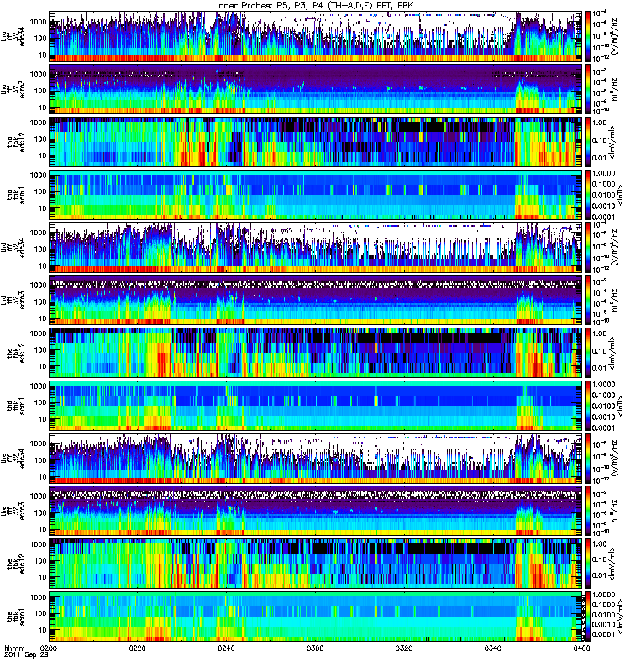Viewport: 630px width, 672px height.
Task: Click the 0340 time tick label
Action: point(493,648)
